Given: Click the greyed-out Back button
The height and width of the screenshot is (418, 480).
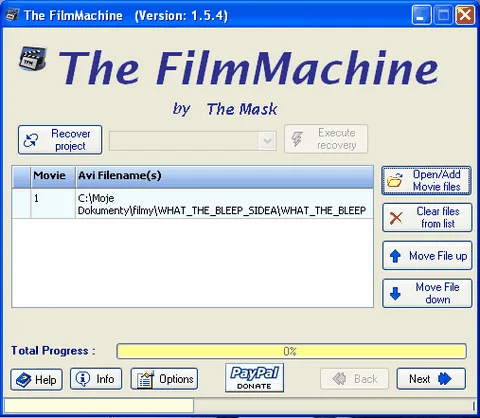Looking at the screenshot, I should tap(354, 379).
